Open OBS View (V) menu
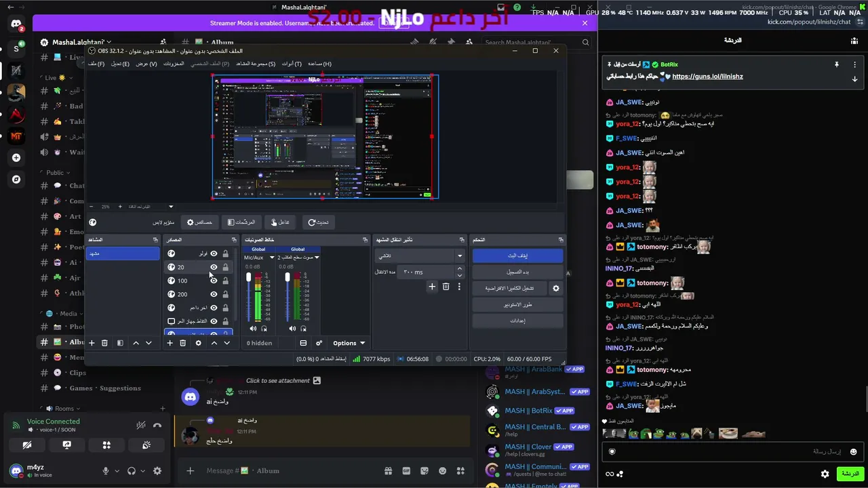 (146, 64)
